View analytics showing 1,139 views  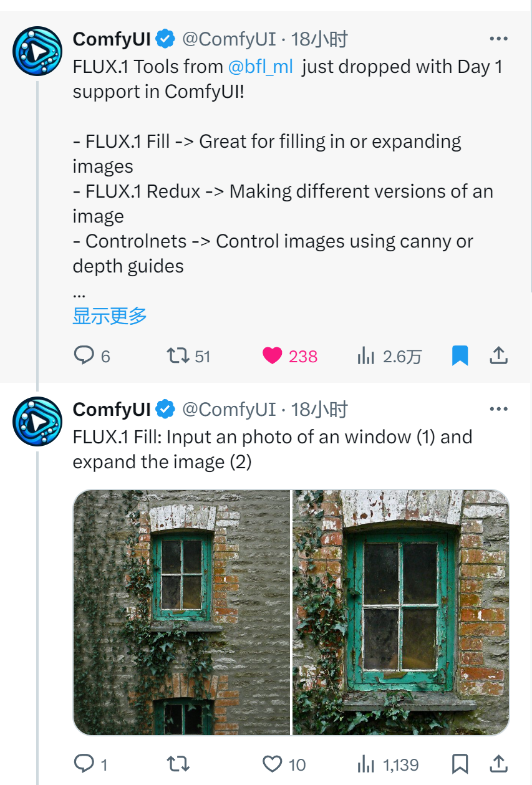366,764
